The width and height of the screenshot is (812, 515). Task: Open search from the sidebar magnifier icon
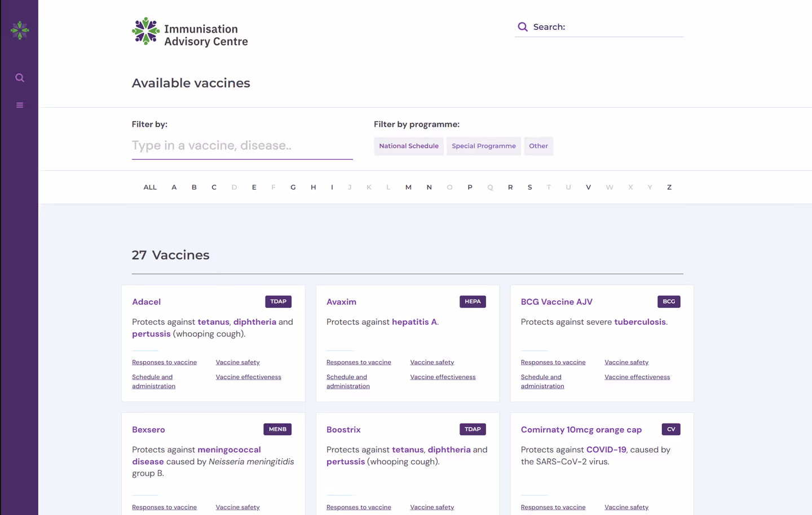pos(20,78)
